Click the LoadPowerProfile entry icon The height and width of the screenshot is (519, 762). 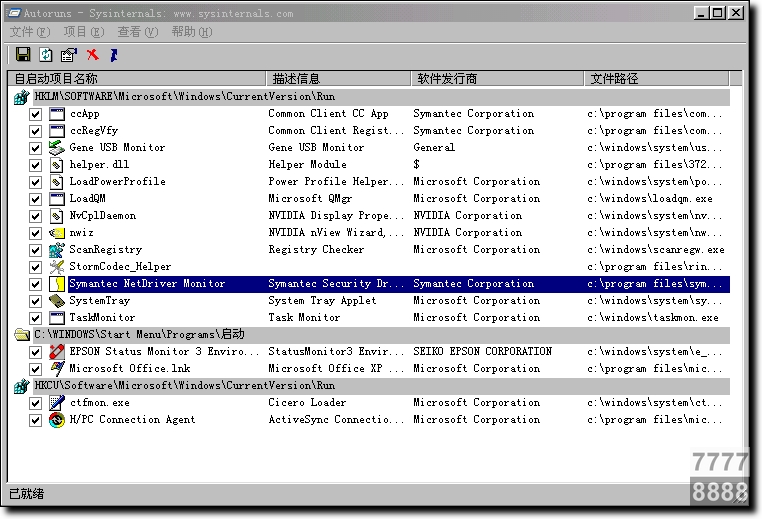[57, 182]
